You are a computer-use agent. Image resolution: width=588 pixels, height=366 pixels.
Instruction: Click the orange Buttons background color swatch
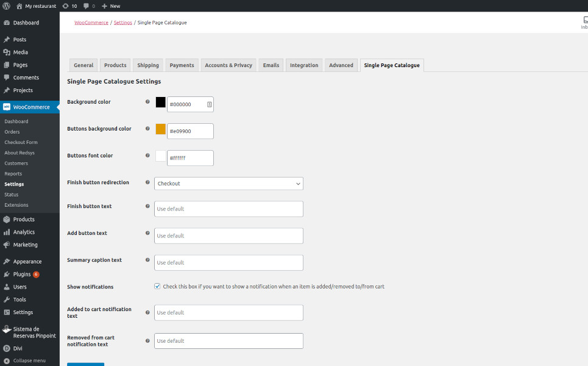[161, 129]
